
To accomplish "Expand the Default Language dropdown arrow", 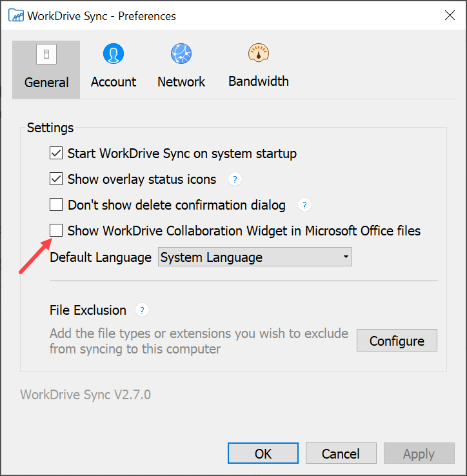I will click(x=346, y=257).
